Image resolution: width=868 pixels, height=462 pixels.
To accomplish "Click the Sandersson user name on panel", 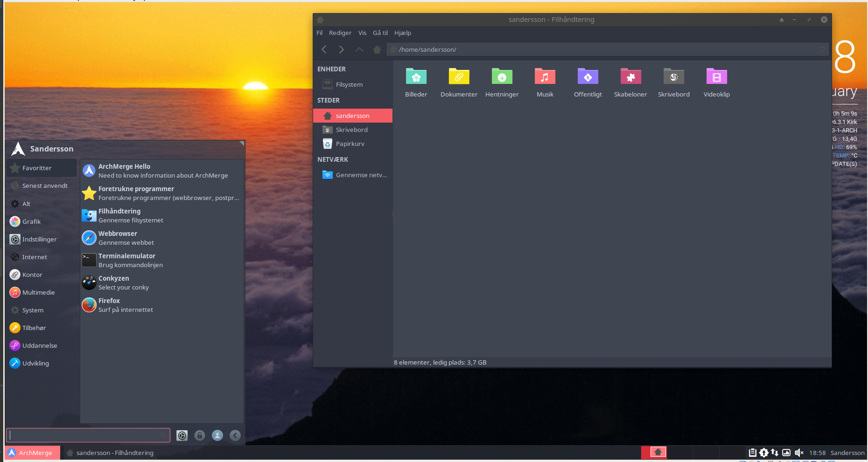I will coord(847,453).
